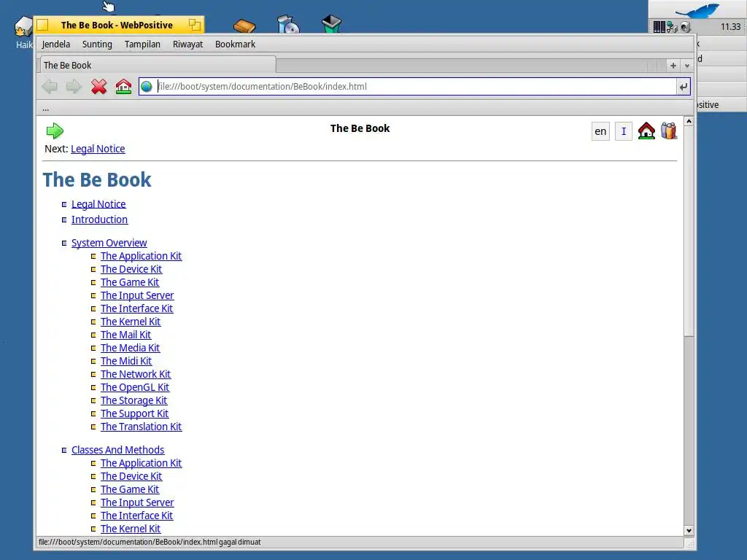The width and height of the screenshot is (747, 560).
Task: Click the book desktop icon
Action: click(x=244, y=26)
